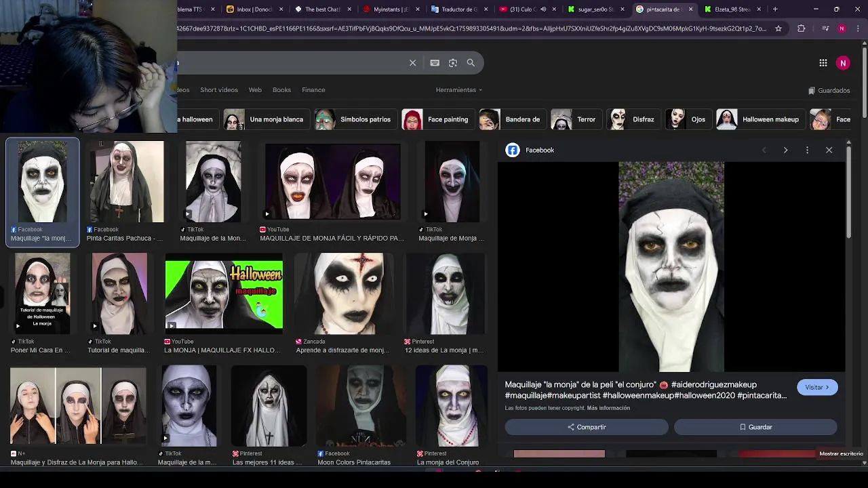Open the Chrome profile N icon in the toolbar
The height and width of the screenshot is (488, 868).
(842, 28)
